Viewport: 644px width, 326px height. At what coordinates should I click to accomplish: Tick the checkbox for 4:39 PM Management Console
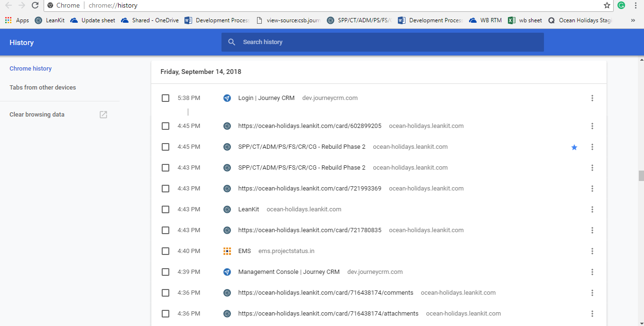[166, 272]
